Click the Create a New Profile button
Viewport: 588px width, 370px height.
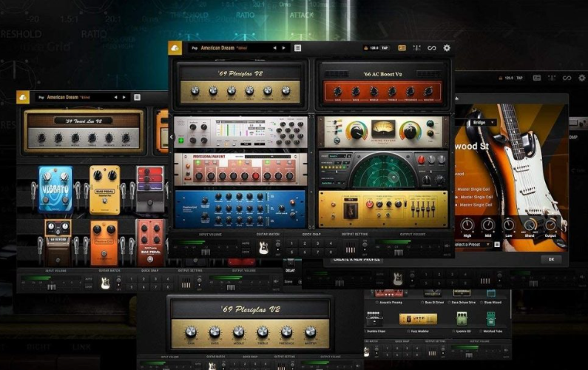[x=356, y=259]
